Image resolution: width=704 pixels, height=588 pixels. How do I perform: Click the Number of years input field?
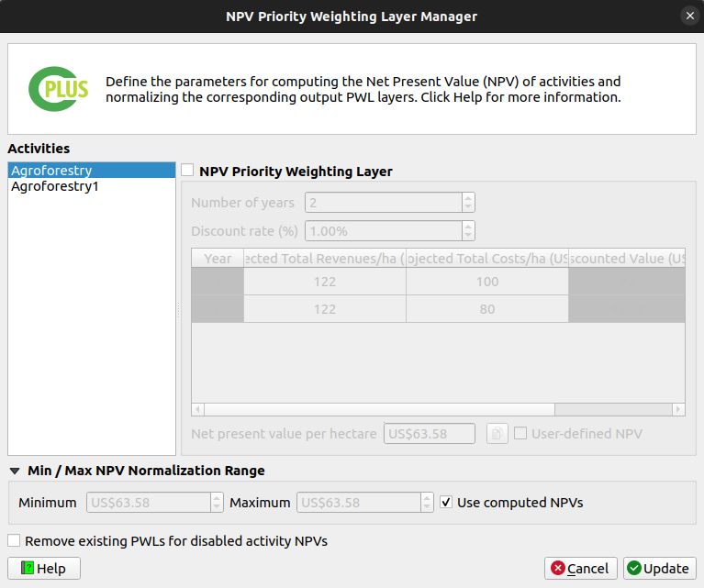[x=384, y=203]
